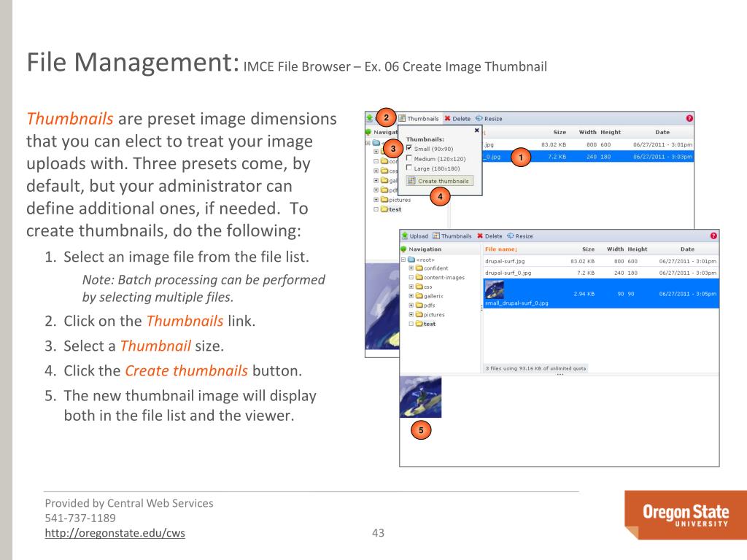Expand the confident folder in the lower window
Viewport: 747px width, 560px height.
411,268
